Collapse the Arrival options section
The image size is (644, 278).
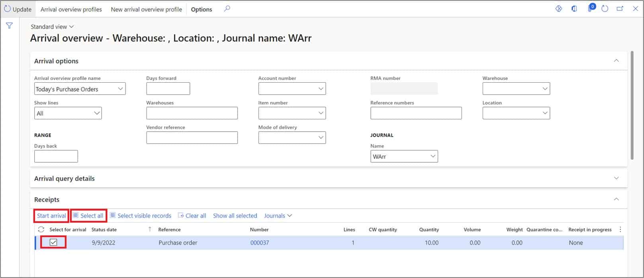[x=616, y=61]
